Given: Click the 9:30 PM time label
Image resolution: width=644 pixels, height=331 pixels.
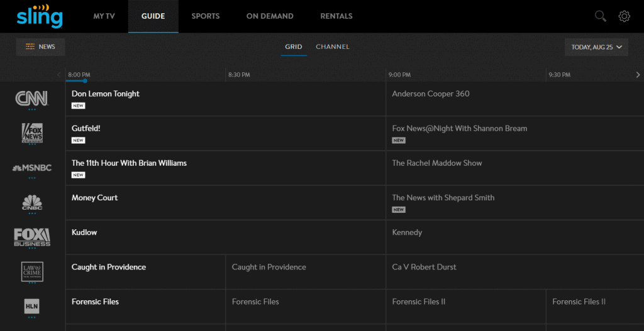Looking at the screenshot, I should [559, 75].
